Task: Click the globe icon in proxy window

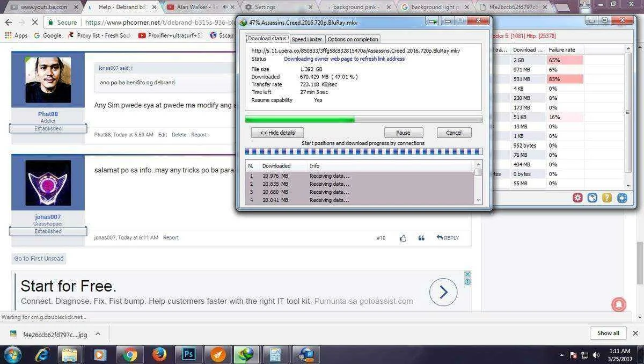Action: pyautogui.click(x=592, y=198)
